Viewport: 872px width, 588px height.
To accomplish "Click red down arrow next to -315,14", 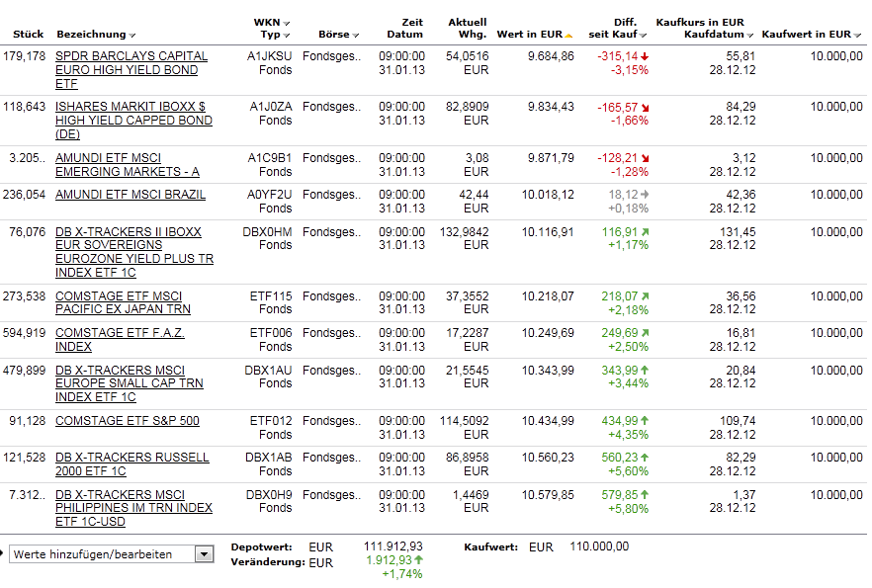I will point(645,56).
